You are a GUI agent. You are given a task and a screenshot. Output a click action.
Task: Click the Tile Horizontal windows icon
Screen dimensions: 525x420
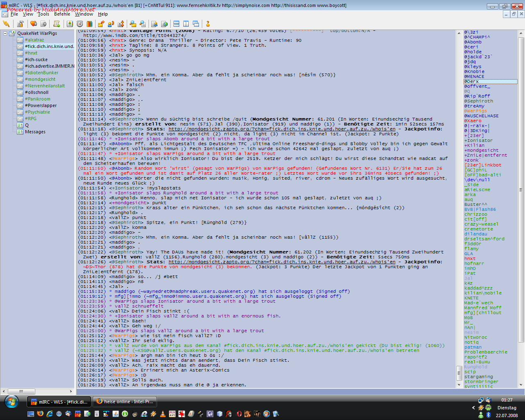(x=176, y=24)
